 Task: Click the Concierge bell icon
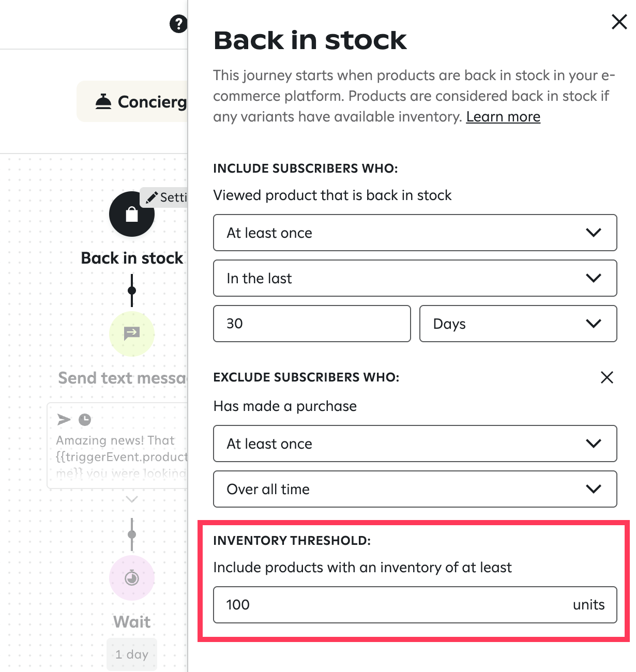click(x=103, y=102)
